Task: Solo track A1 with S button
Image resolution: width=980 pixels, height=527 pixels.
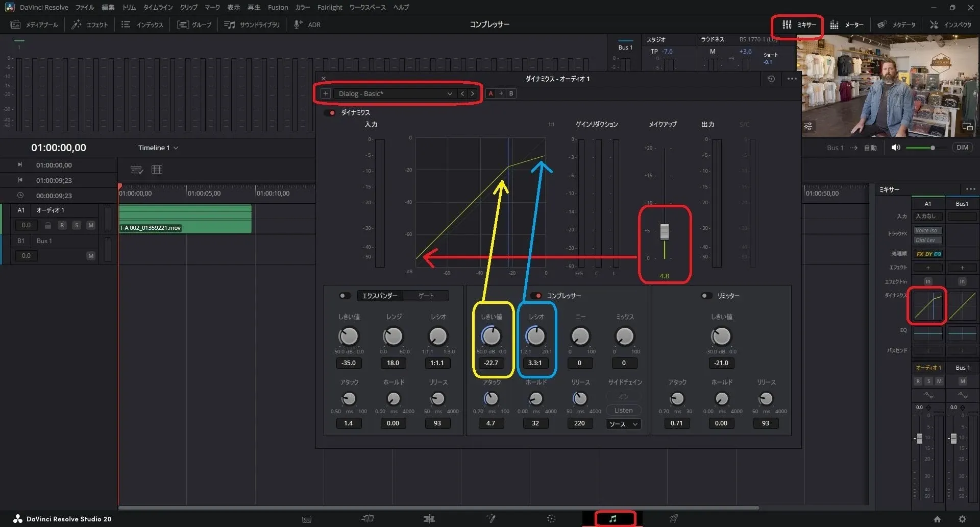Action: click(x=76, y=225)
